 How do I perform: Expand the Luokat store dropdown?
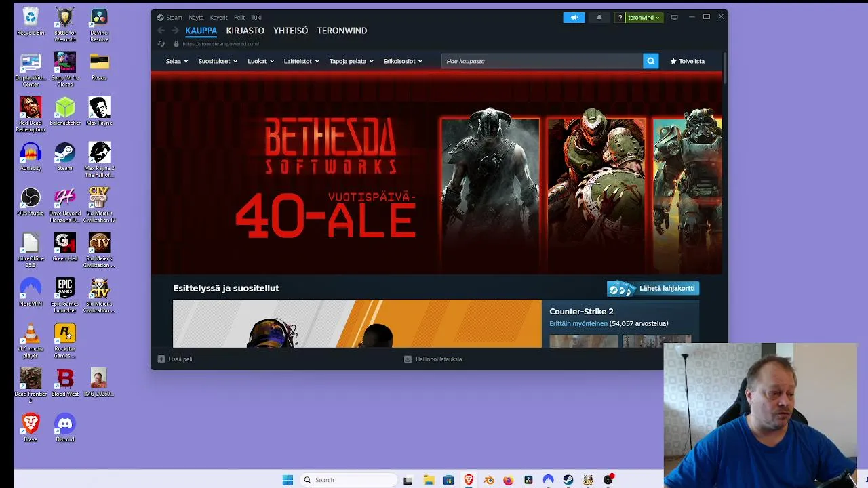(x=261, y=61)
